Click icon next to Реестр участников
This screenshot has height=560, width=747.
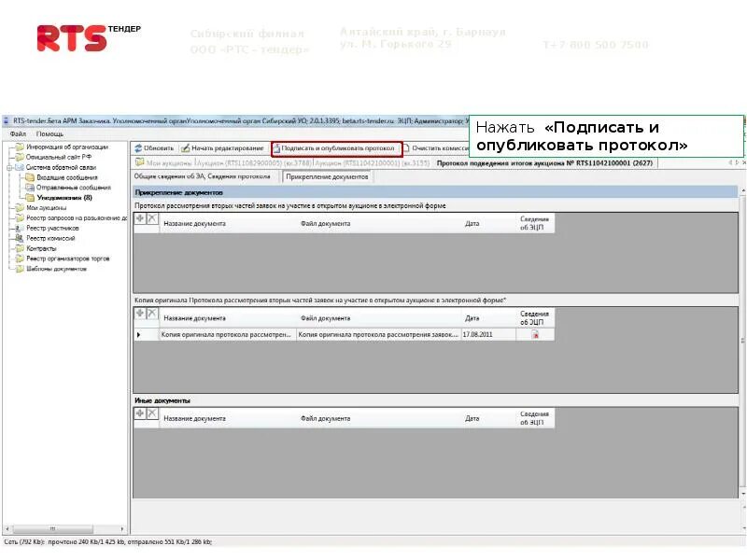click(20, 228)
